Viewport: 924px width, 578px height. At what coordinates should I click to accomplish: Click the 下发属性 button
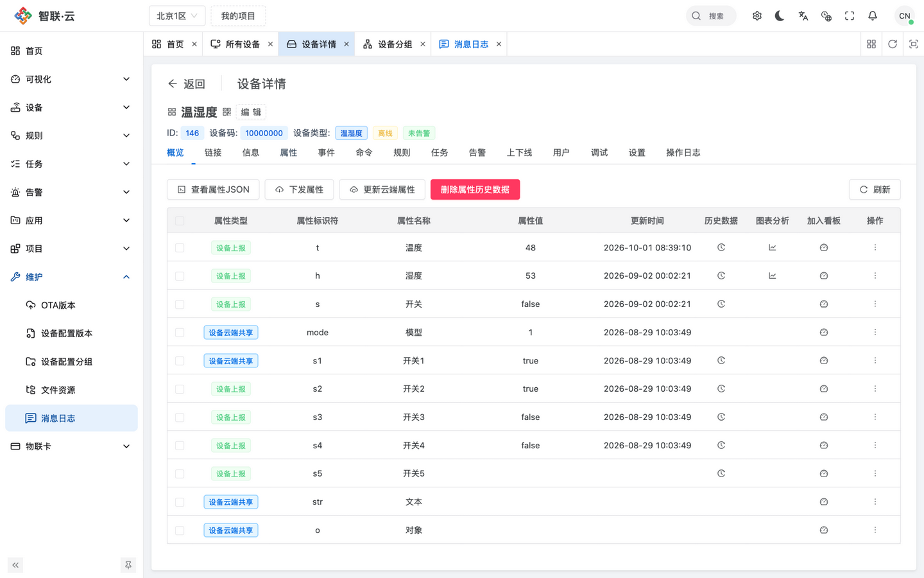click(299, 189)
